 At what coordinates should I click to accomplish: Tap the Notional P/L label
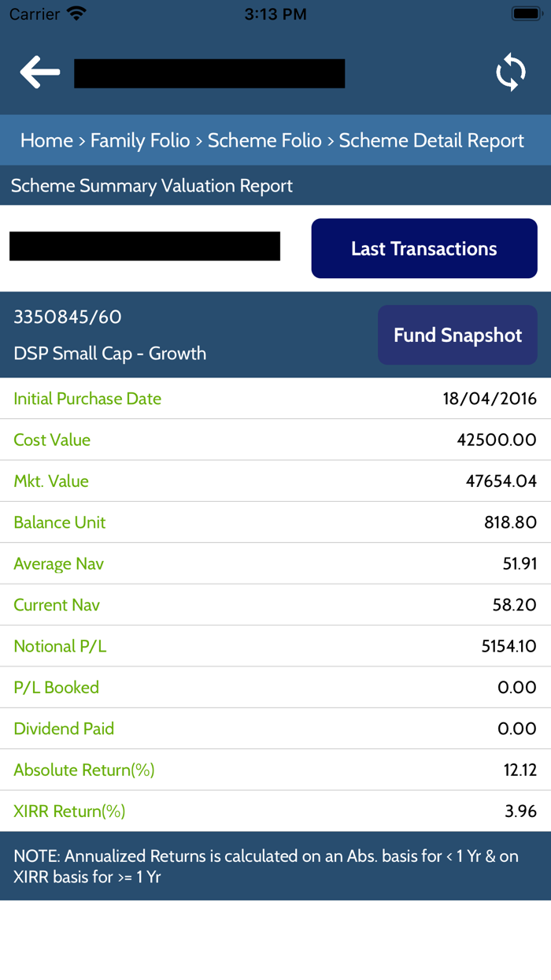tap(60, 647)
